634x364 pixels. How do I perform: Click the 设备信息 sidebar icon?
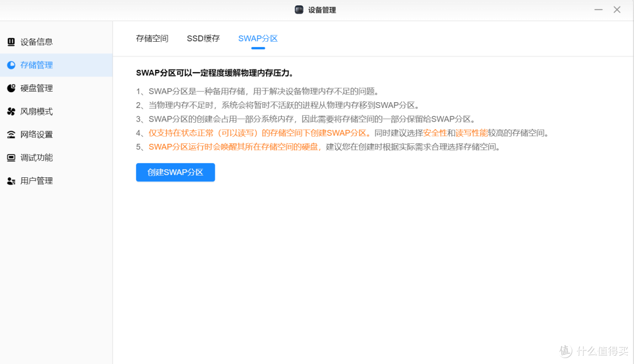coord(11,42)
